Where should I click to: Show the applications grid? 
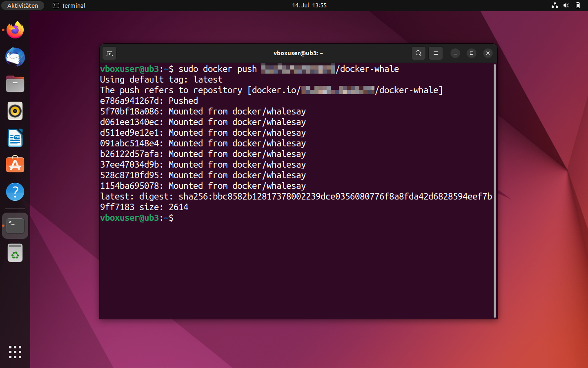15,352
